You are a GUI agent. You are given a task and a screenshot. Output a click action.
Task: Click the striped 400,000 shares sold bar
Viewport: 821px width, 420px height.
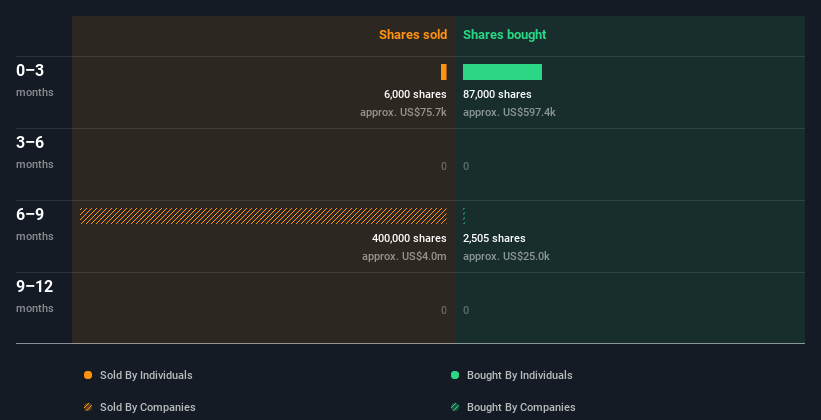263,216
